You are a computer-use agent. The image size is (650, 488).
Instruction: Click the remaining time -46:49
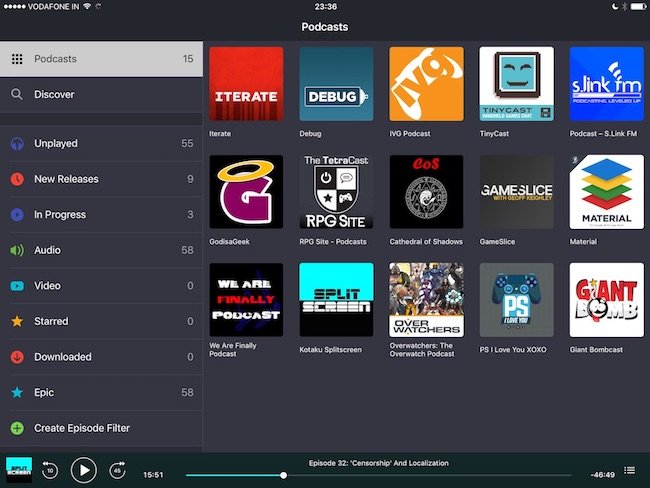click(x=603, y=475)
